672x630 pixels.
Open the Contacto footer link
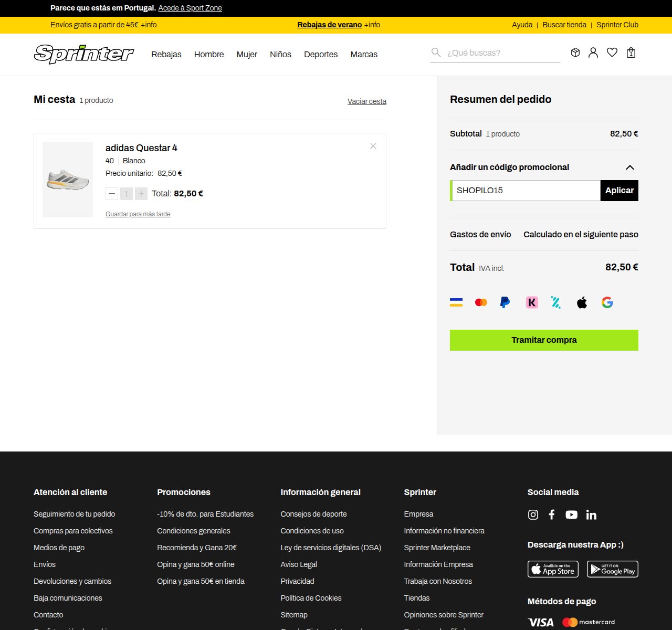coord(48,615)
